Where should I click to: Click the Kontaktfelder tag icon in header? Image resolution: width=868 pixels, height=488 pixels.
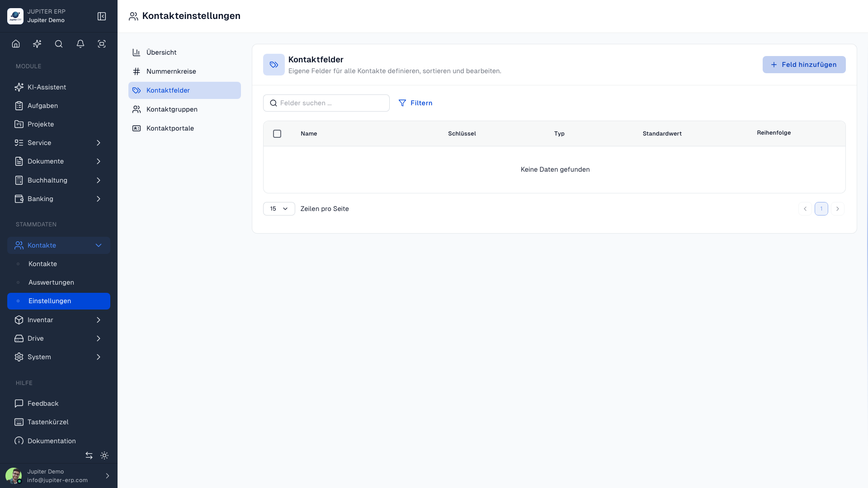coord(274,65)
